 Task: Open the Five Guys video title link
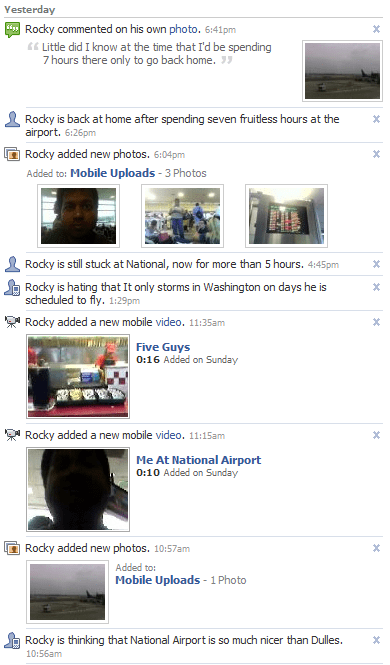pyautogui.click(x=163, y=347)
